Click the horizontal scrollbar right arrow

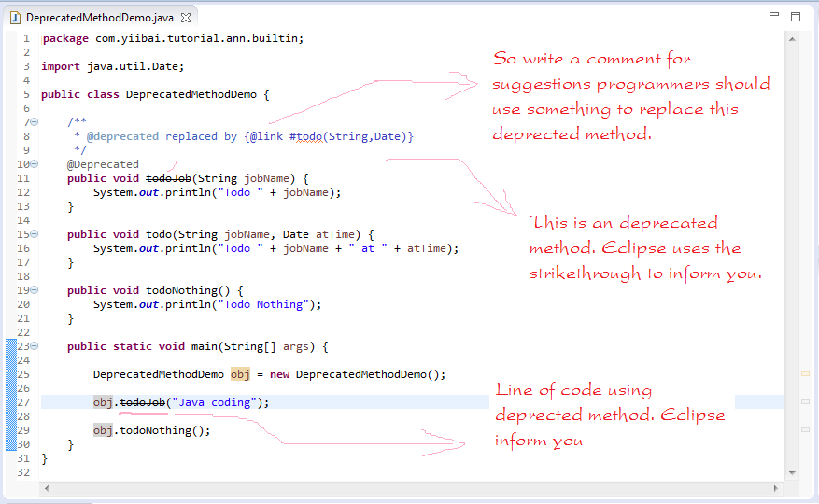coord(776,488)
